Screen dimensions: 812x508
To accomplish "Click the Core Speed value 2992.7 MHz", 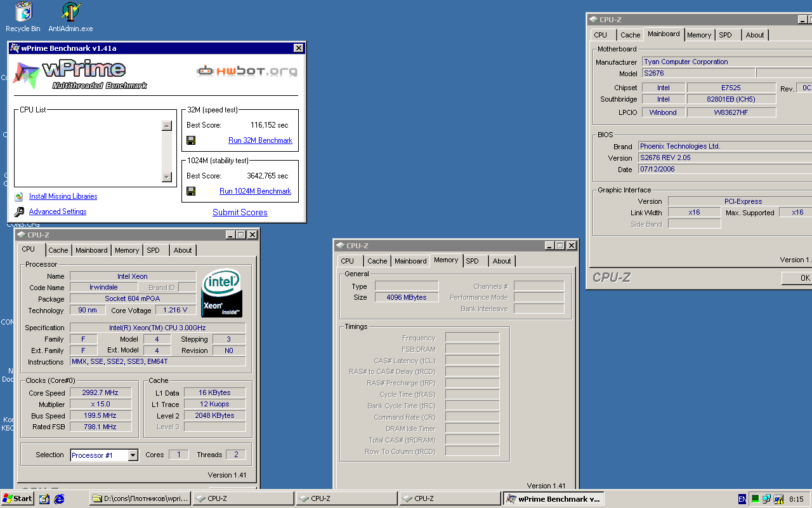I will pyautogui.click(x=100, y=392).
